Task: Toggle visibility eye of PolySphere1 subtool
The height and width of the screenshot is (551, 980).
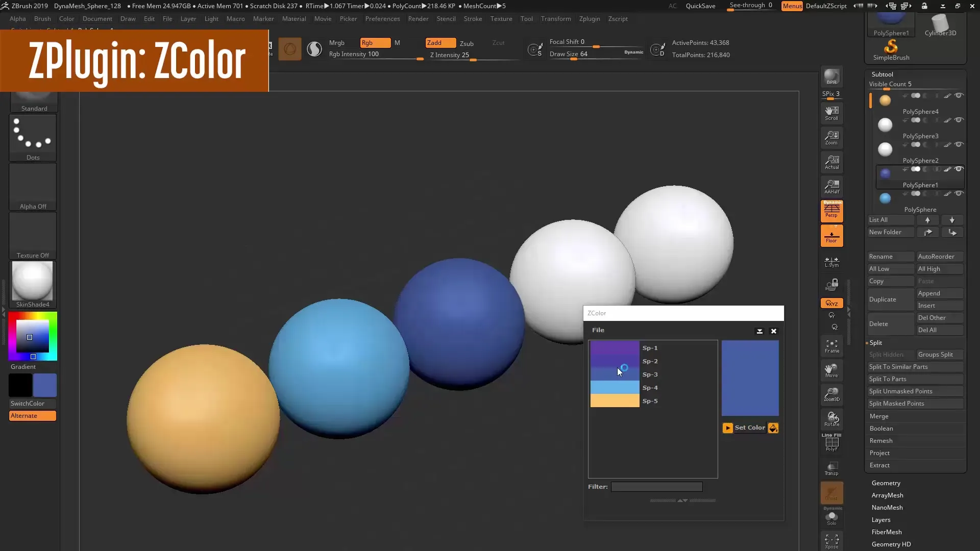Action: tap(959, 169)
